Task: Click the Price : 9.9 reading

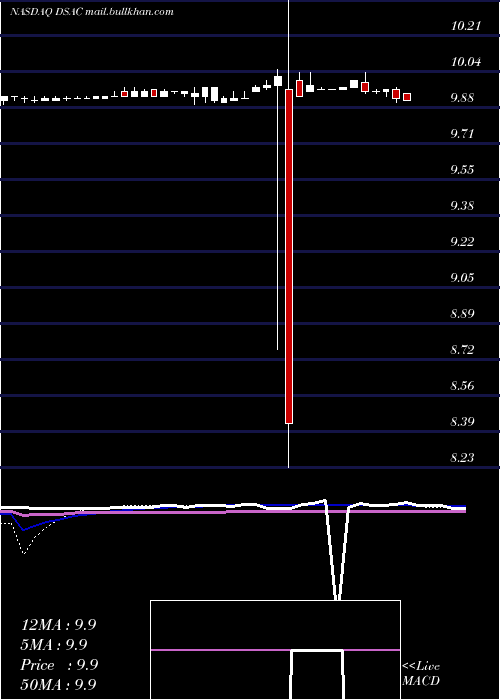Action: (x=58, y=665)
